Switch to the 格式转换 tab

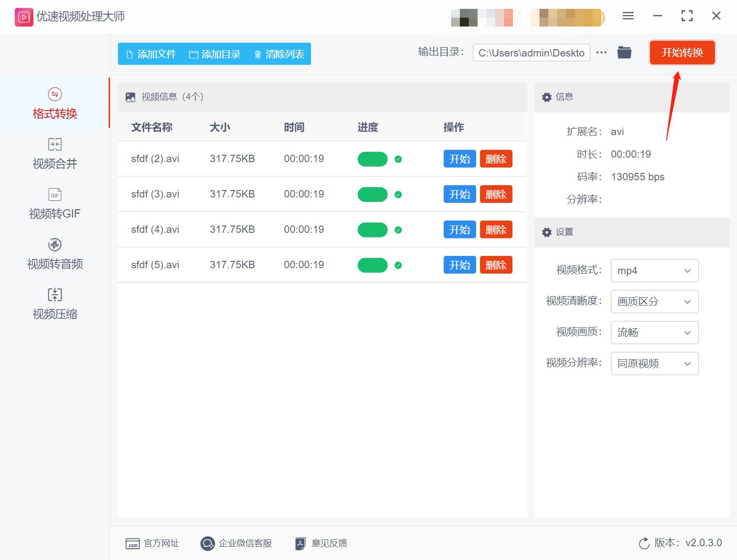point(54,103)
